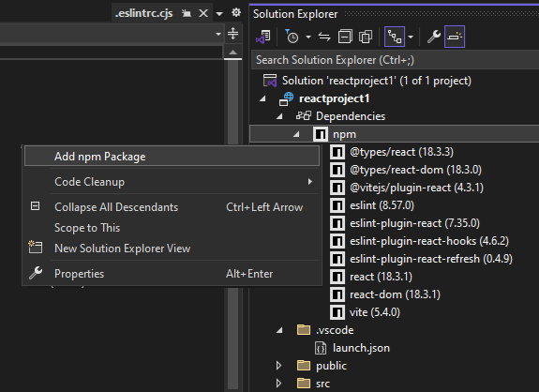Toggle the Preview Selected Items button

(x=455, y=37)
